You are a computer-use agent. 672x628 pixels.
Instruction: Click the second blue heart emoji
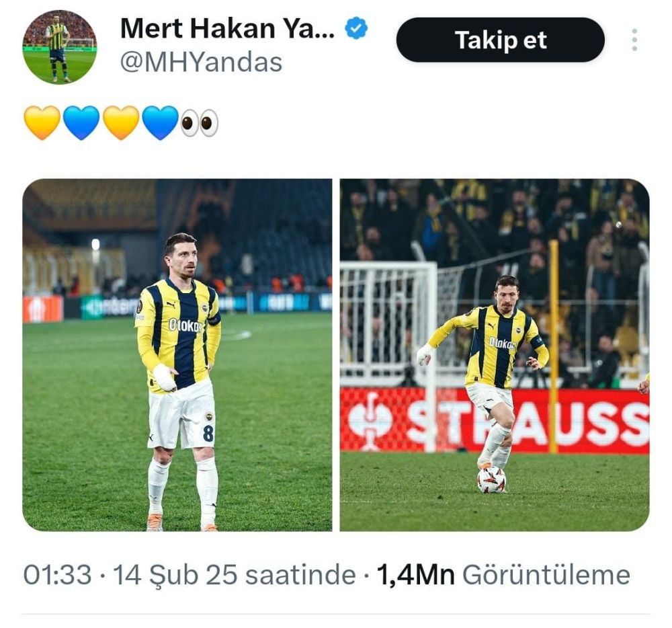[x=161, y=122]
